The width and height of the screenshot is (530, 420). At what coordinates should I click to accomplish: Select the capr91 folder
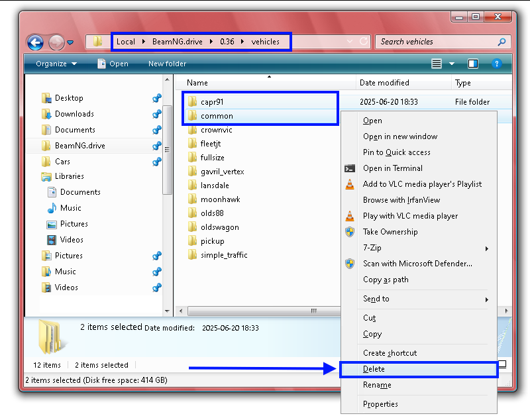coord(212,102)
